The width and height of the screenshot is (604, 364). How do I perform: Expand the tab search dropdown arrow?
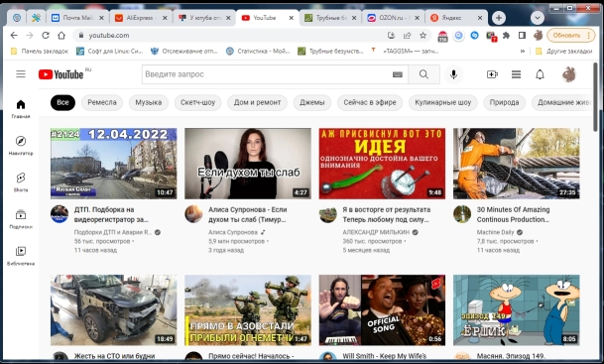click(537, 18)
